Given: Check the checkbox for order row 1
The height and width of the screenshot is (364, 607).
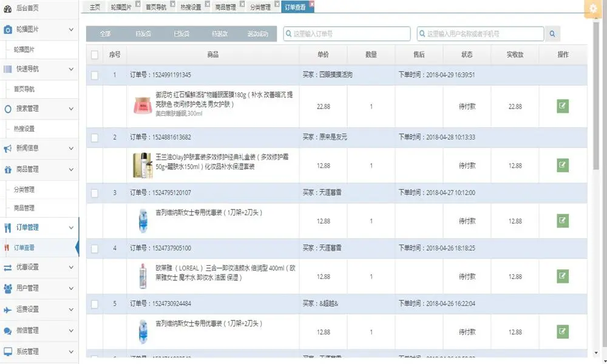Looking at the screenshot, I should coord(94,75).
